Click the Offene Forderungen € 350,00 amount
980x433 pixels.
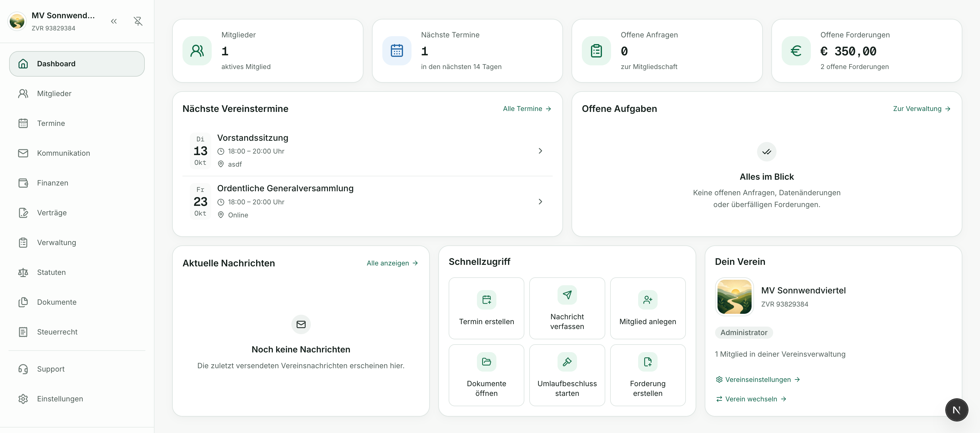click(848, 51)
